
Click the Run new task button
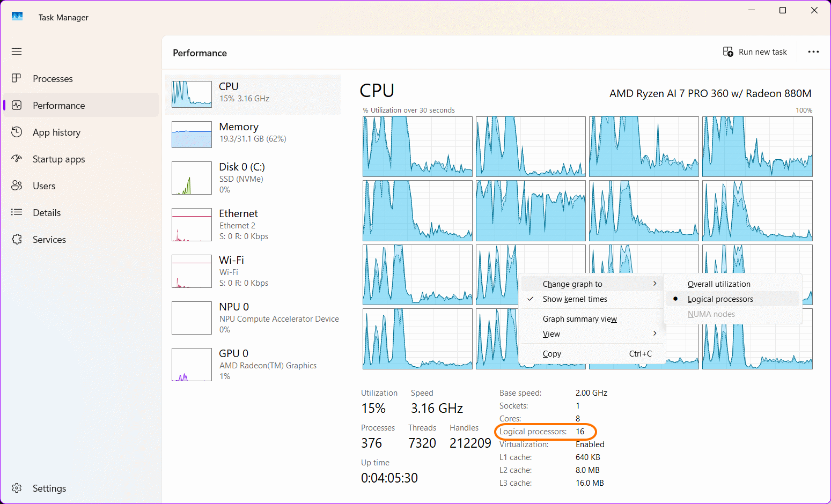click(755, 51)
